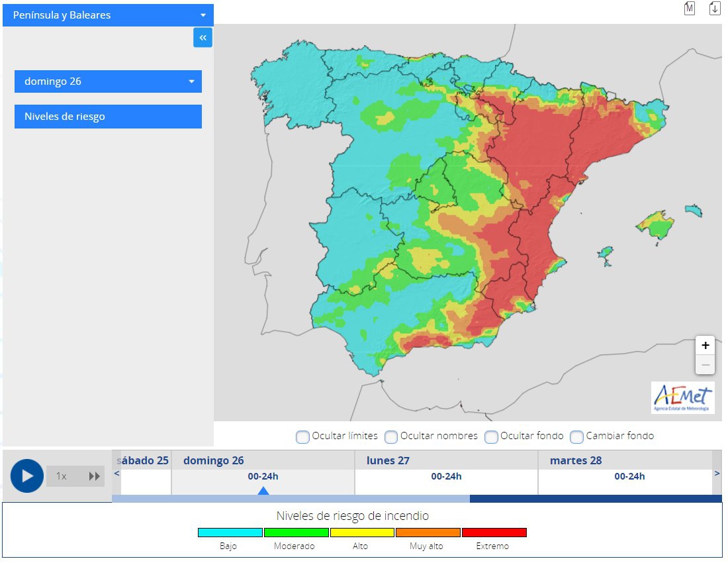The width and height of the screenshot is (728, 563).
Task: Click the M icon above the map
Action: 690,9
